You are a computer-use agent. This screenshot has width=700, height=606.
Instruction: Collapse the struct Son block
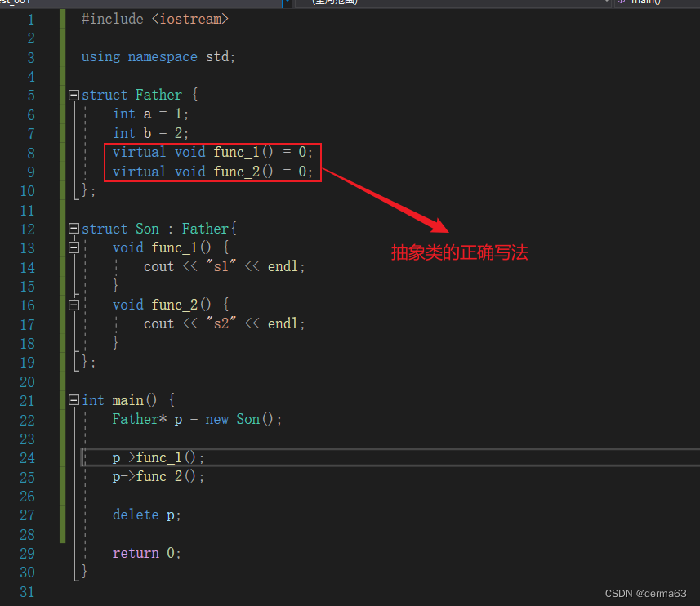(x=74, y=229)
